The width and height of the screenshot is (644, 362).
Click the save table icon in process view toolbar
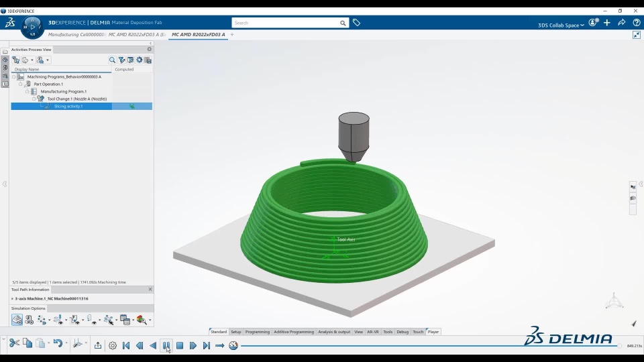click(148, 60)
